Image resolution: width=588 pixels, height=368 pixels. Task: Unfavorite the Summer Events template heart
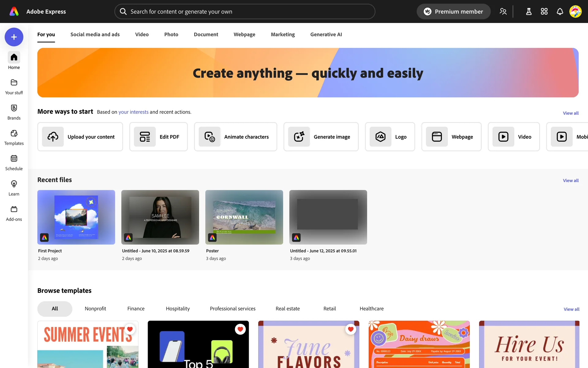coord(130,329)
